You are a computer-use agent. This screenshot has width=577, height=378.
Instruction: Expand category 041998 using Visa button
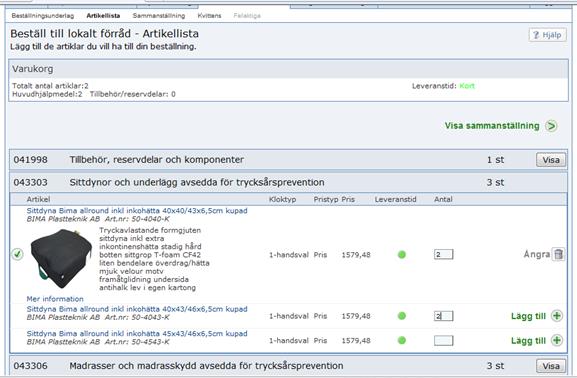[551, 160]
